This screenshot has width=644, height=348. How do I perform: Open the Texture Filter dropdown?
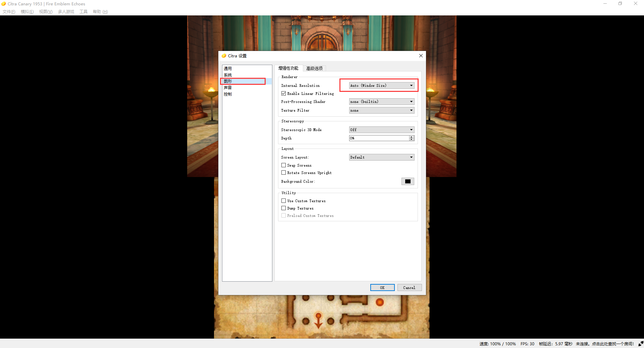(x=381, y=110)
